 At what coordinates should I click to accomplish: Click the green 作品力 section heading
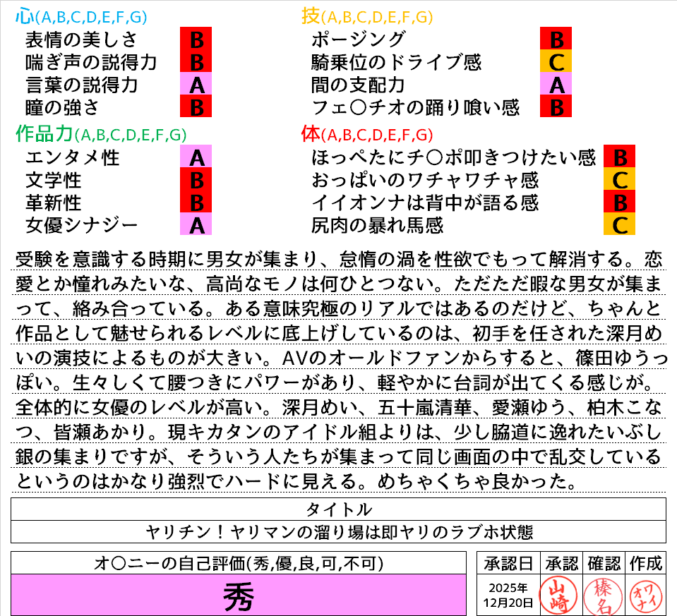click(x=43, y=133)
